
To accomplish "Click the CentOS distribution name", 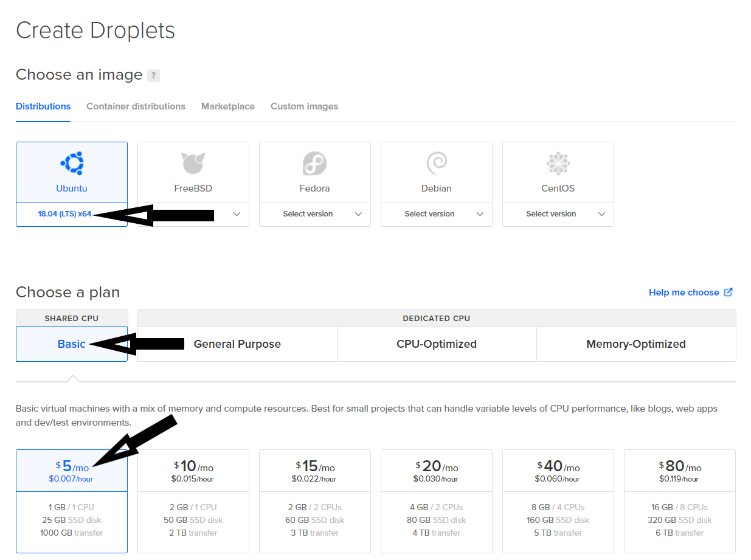I will coord(558,188).
